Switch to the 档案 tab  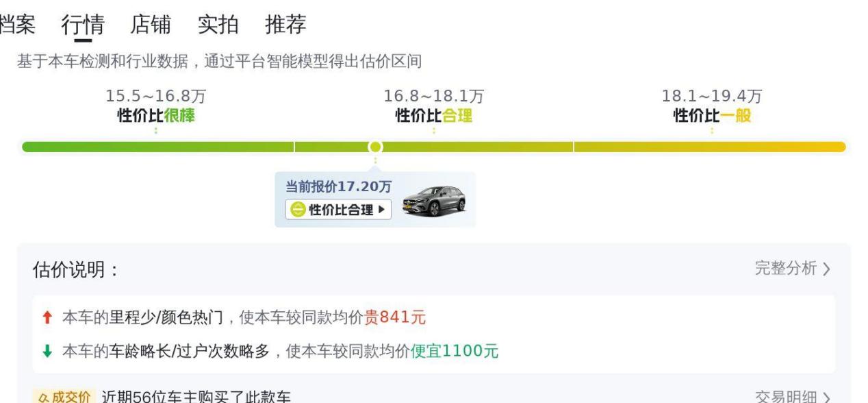coord(17,25)
